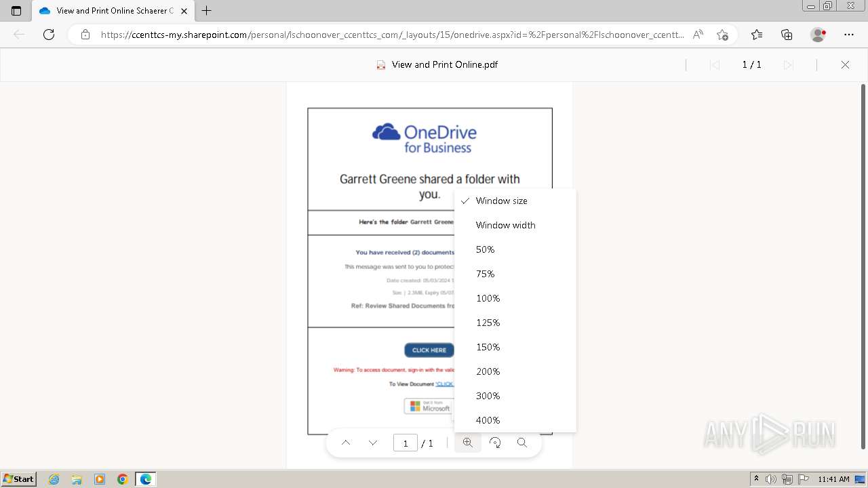The image size is (868, 488).
Task: Open the 'CLICK' link under To View Document
Action: click(x=445, y=384)
